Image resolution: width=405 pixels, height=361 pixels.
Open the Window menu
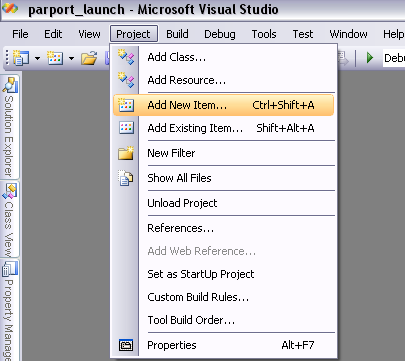(348, 34)
